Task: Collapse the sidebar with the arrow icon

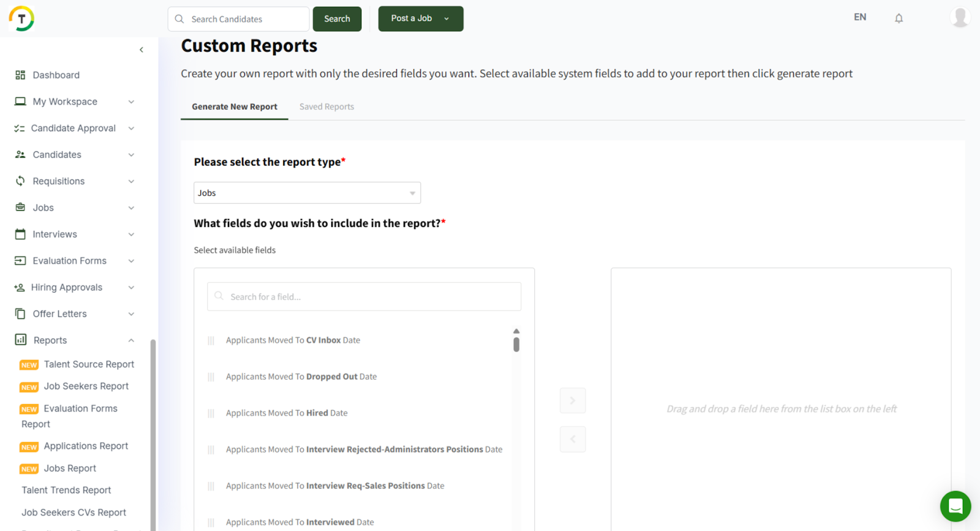Action: [141, 50]
